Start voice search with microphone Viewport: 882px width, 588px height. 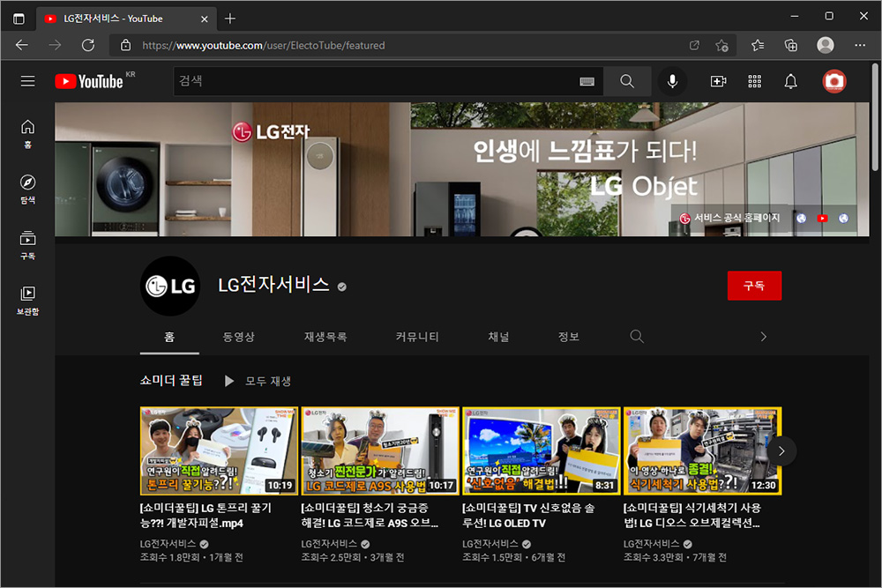tap(672, 81)
